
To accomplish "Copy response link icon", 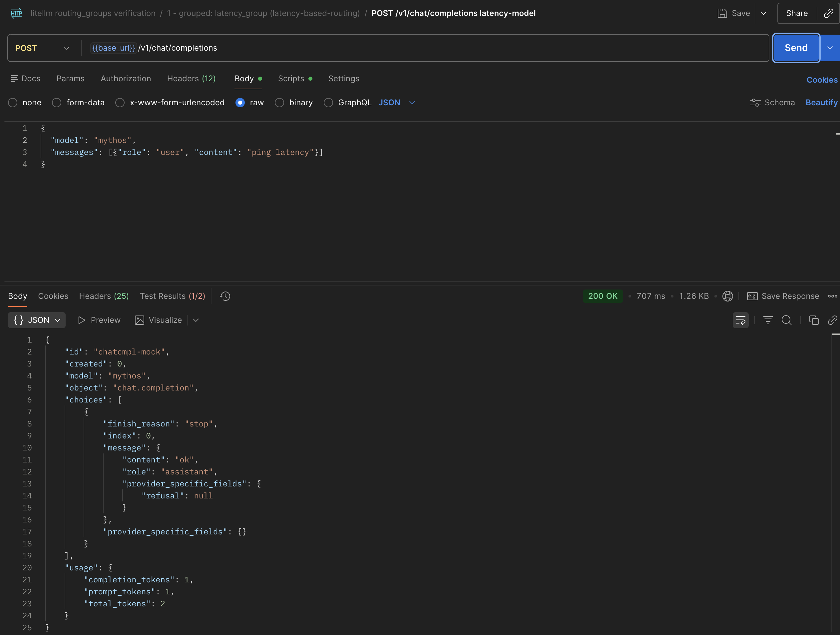I will [x=832, y=320].
